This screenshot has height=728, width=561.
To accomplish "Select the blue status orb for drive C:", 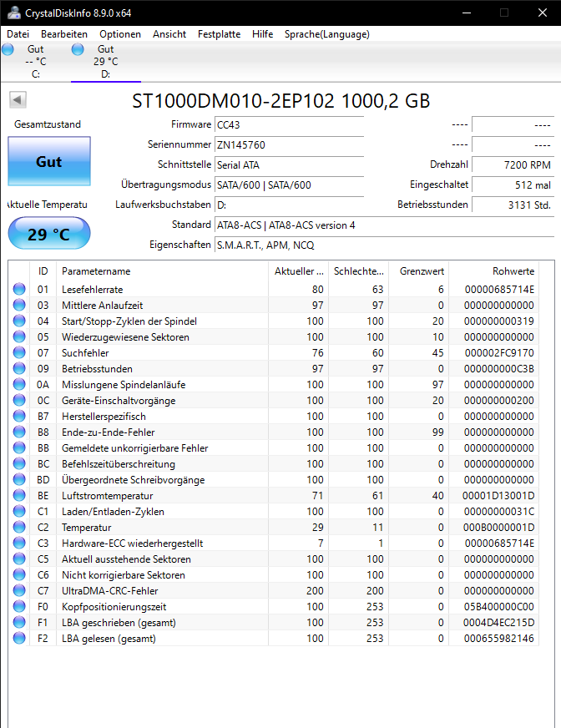I will point(8,49).
